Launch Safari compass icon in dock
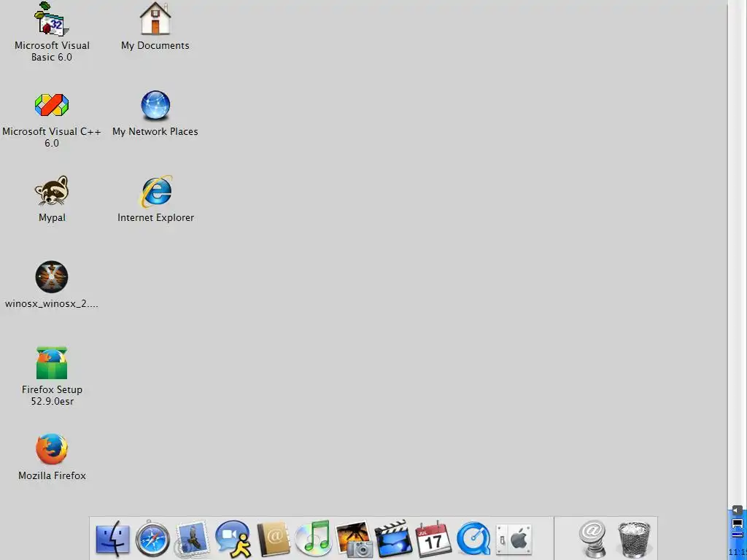This screenshot has height=560, width=747. [152, 539]
